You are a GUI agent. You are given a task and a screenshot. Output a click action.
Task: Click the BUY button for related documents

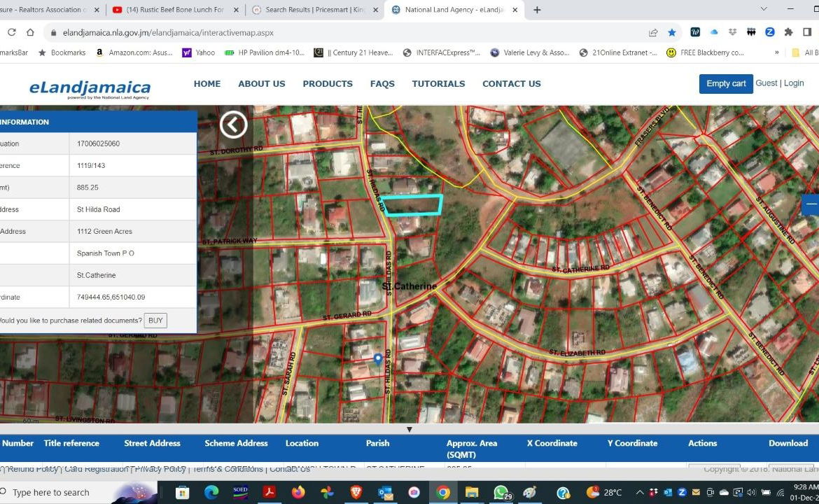(x=155, y=321)
